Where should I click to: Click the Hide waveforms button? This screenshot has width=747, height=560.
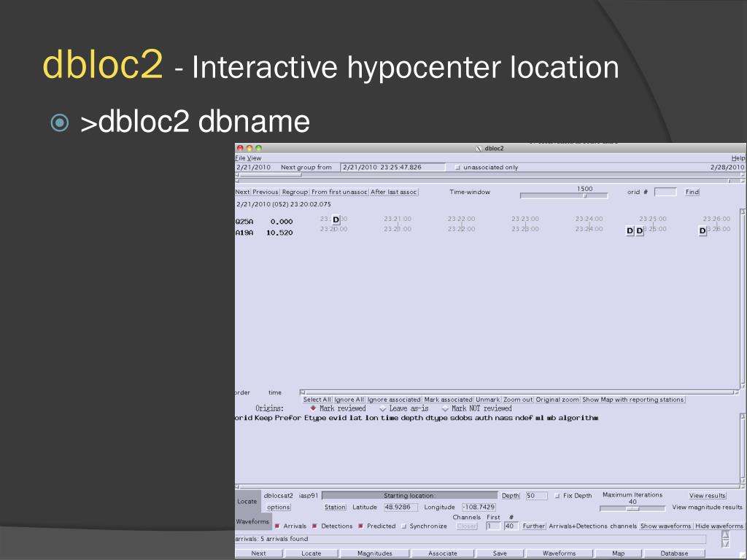click(719, 526)
